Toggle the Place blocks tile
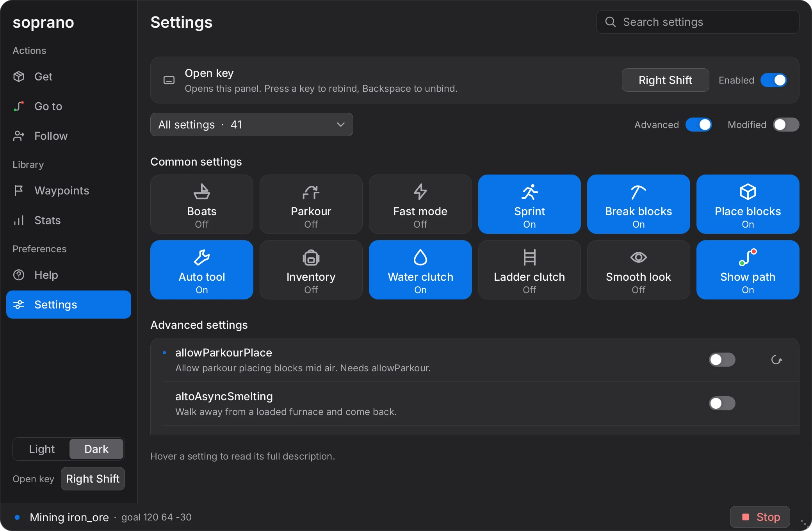Image resolution: width=812 pixels, height=531 pixels. click(x=748, y=204)
